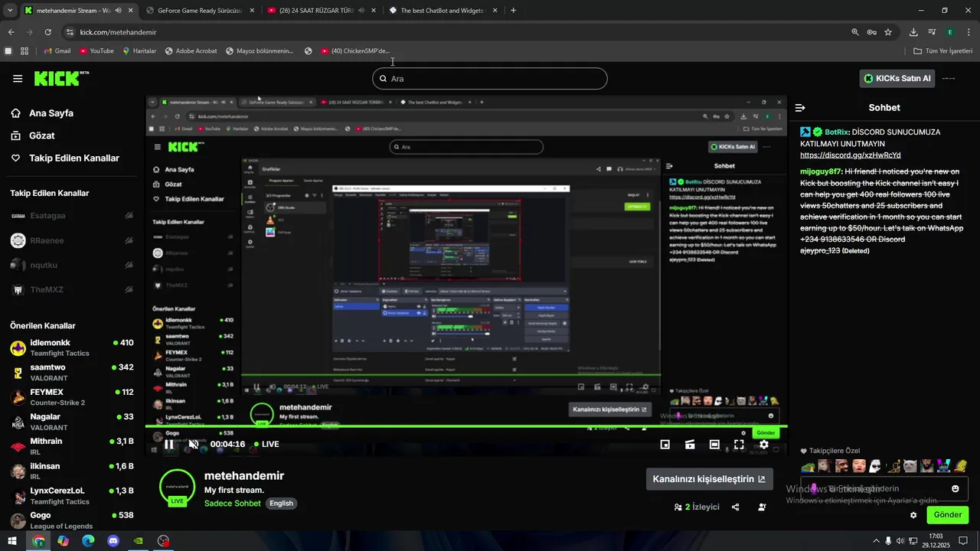Click the English language tag
This screenshot has width=980, height=551.
[281, 504]
